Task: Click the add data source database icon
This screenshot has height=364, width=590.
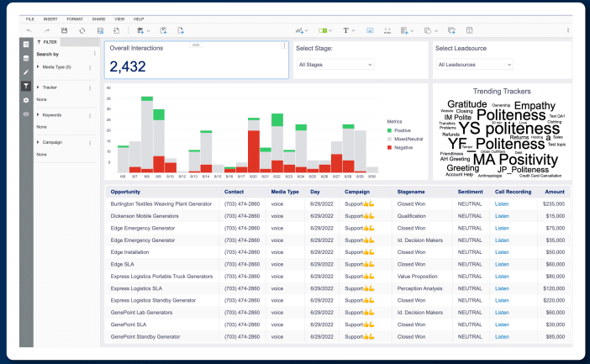Action: [140, 30]
